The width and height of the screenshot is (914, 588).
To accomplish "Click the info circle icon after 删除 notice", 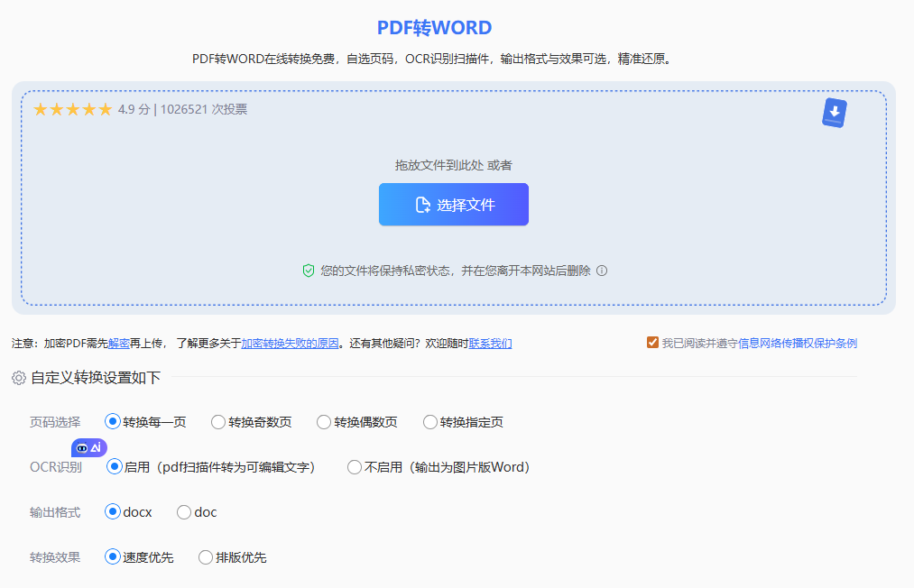I will [602, 270].
